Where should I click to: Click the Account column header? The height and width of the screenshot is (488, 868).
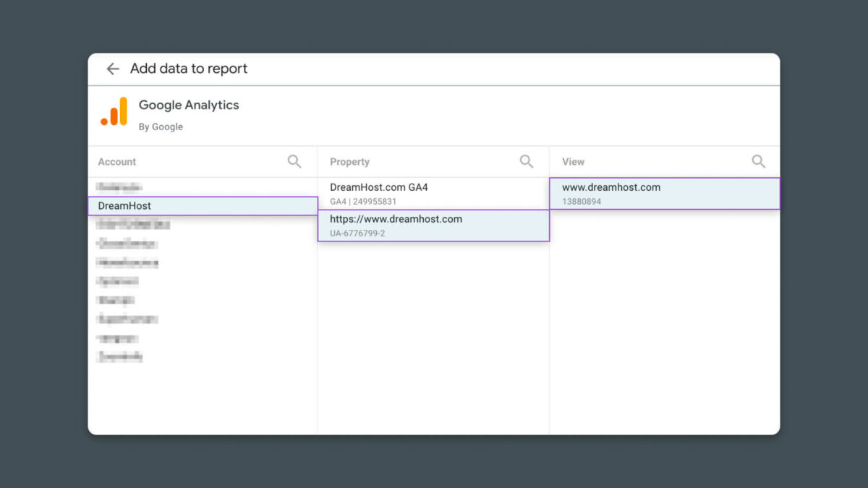(x=116, y=161)
